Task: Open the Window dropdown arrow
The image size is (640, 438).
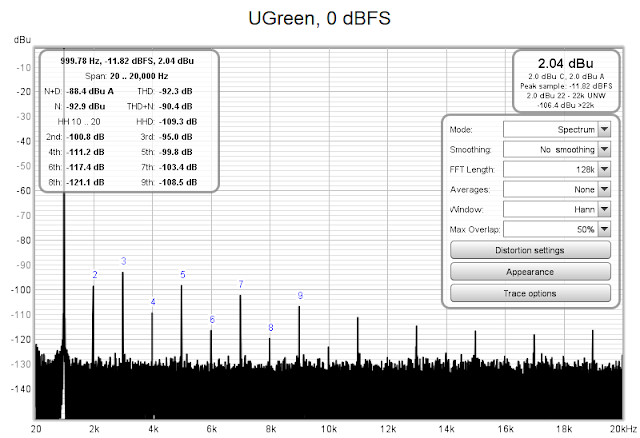Action: (x=604, y=209)
